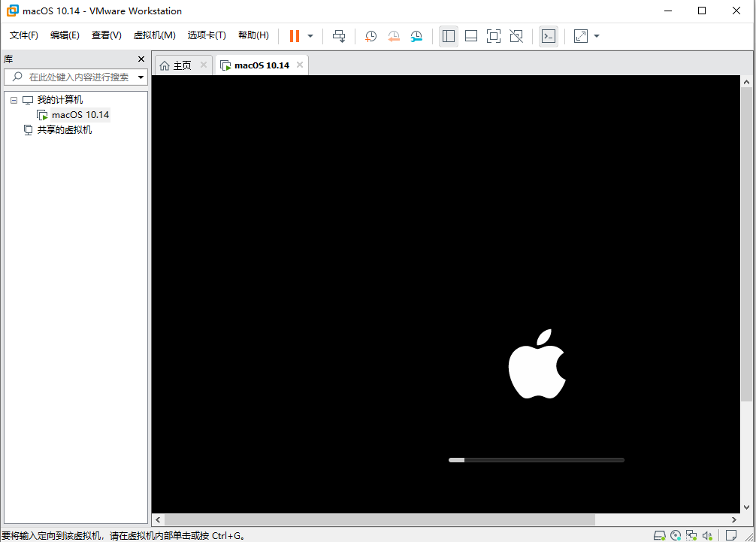Viewport: 756px width, 542px height.
Task: Revert the VM to the previous snapshot
Action: (x=394, y=36)
